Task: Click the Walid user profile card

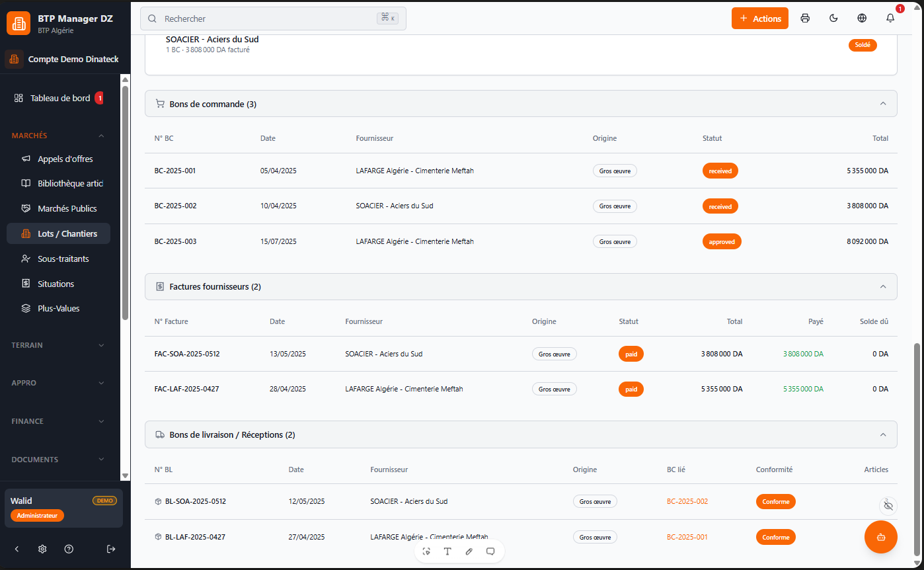Action: click(x=63, y=508)
